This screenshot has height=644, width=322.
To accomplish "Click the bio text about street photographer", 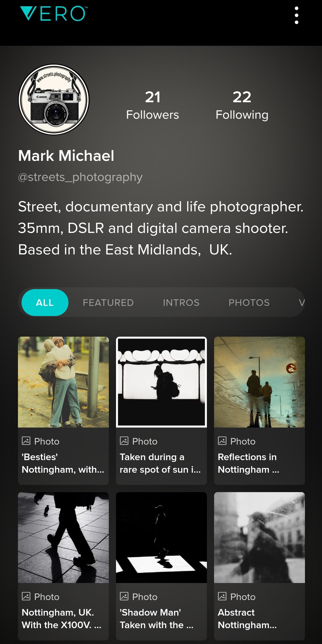I will coord(161,228).
